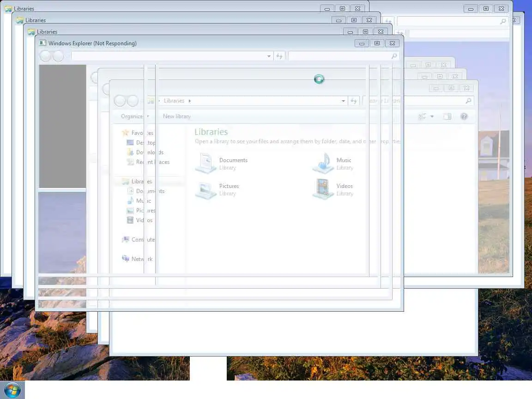Maximize the Not Responding Explorer window
Image resolution: width=532 pixels, height=399 pixels.
point(377,43)
